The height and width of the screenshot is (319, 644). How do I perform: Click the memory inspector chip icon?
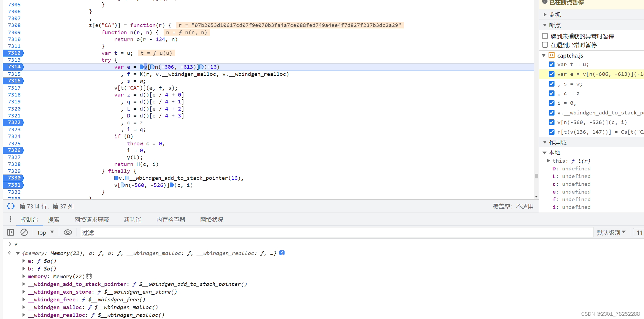[89, 276]
